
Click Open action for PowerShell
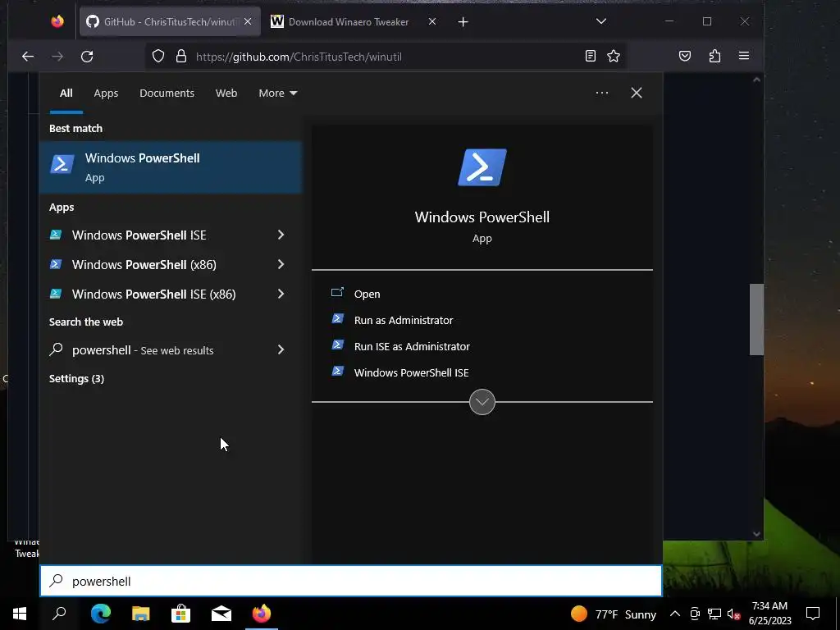367,294
